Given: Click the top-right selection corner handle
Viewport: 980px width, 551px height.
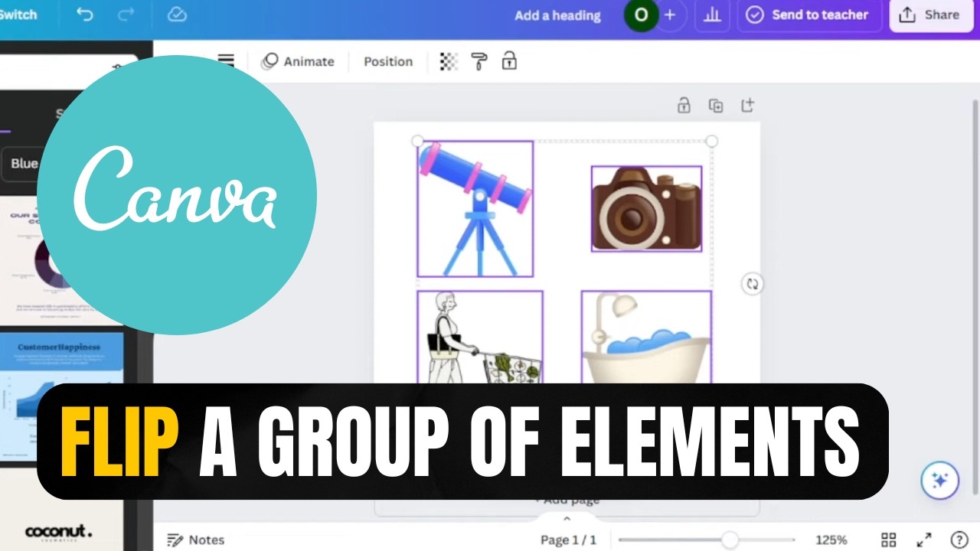Looking at the screenshot, I should click(x=711, y=141).
